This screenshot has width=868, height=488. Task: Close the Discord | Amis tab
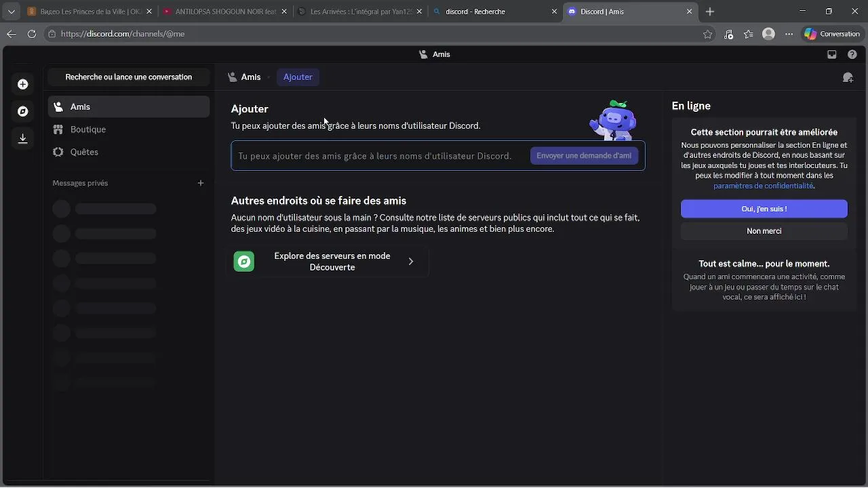[x=690, y=12]
